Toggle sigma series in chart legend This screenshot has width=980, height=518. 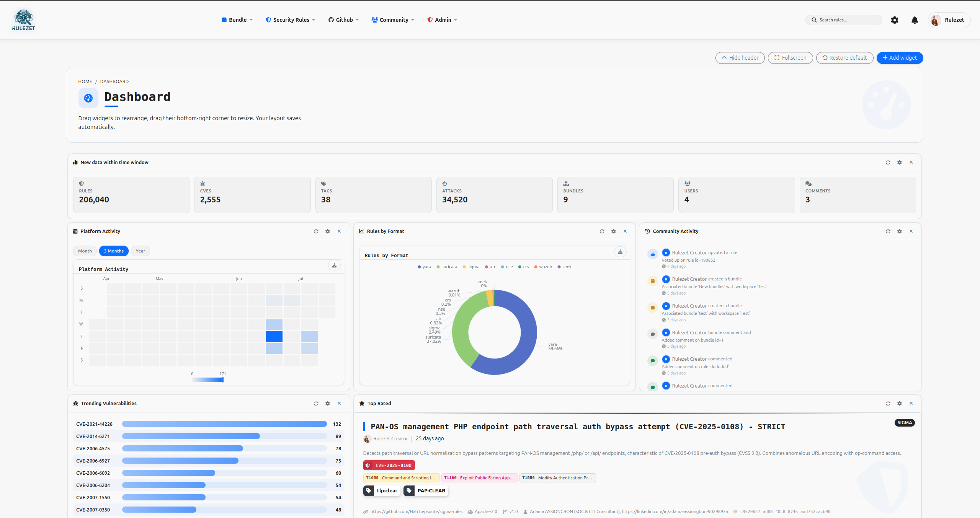[x=471, y=267]
